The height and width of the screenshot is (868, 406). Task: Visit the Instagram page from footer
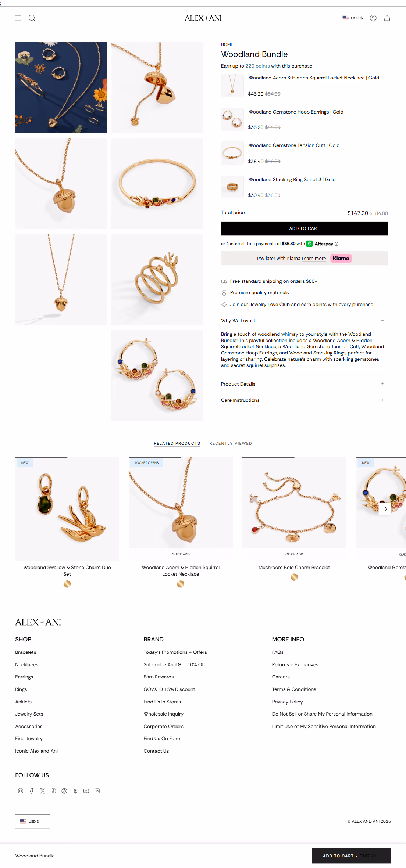pos(21,791)
